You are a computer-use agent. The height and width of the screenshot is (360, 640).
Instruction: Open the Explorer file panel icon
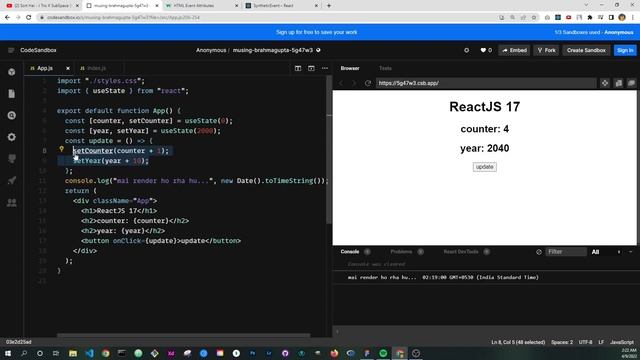(x=11, y=94)
